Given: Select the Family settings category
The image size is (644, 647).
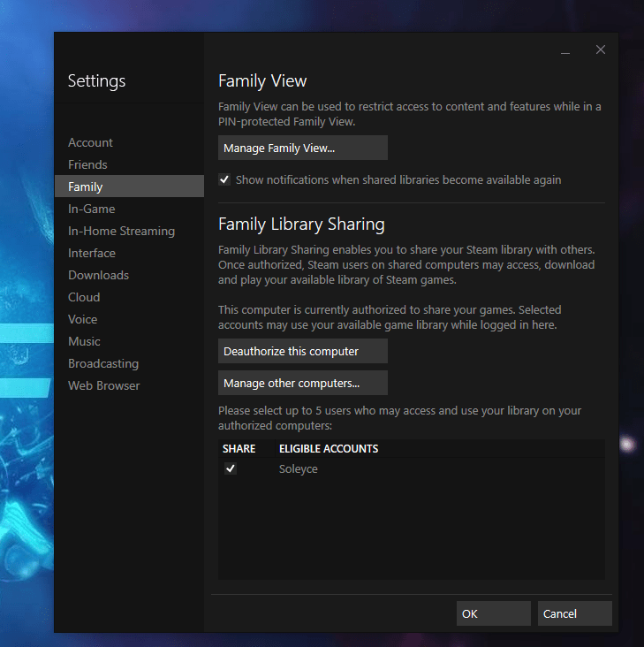Looking at the screenshot, I should click(x=129, y=186).
